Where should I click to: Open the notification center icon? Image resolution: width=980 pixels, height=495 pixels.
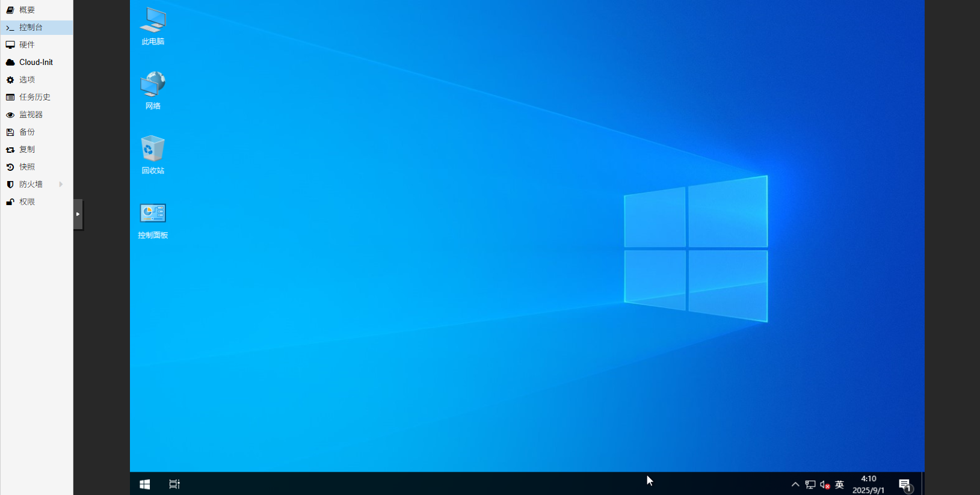(x=905, y=485)
